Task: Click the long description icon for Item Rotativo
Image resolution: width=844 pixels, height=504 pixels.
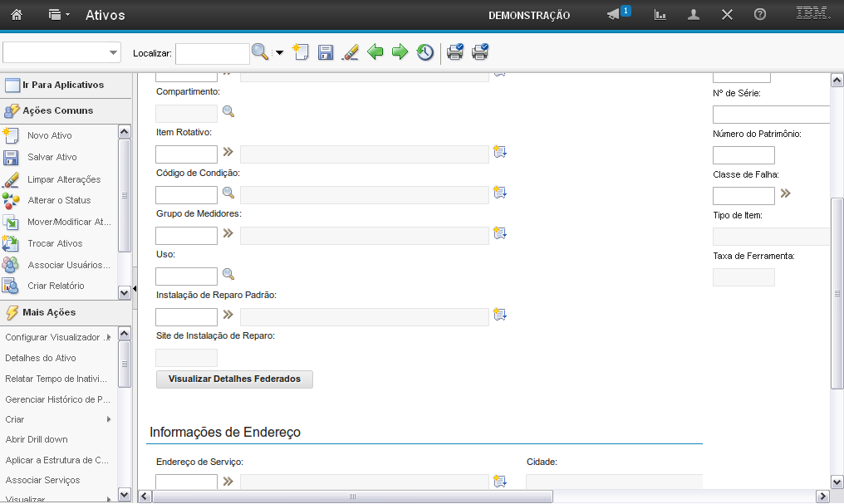Action: tap(499, 153)
